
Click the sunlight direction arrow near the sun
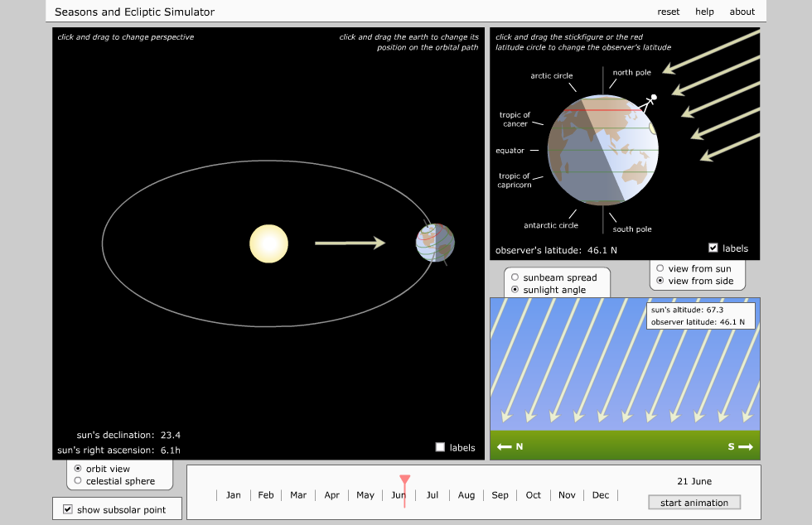click(x=350, y=243)
